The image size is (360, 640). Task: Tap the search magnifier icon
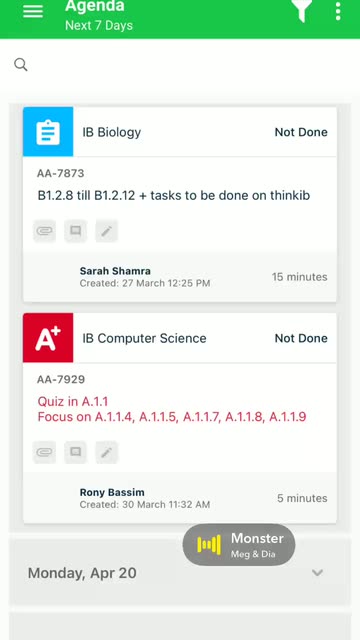[x=20, y=64]
